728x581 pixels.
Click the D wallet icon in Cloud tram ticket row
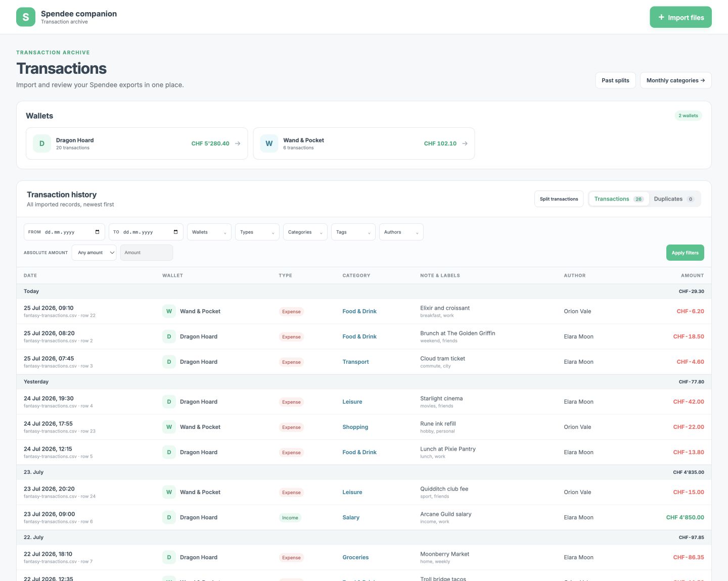click(x=169, y=362)
